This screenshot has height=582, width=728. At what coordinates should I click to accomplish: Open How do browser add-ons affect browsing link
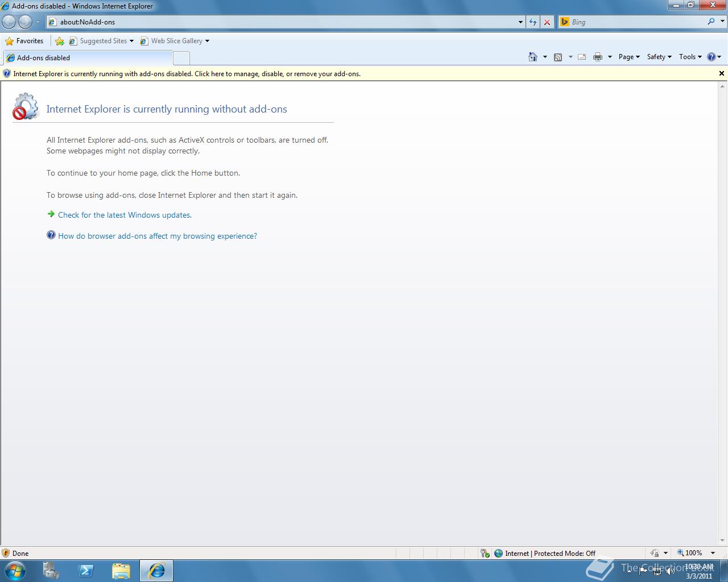click(x=158, y=236)
